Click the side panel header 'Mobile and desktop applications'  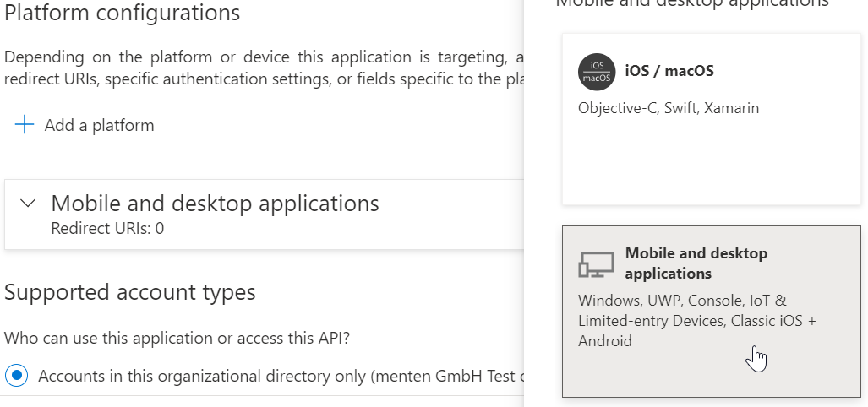coord(692,3)
